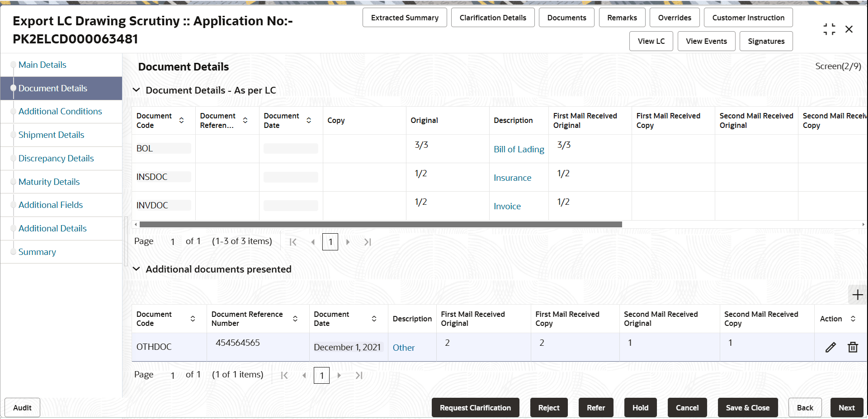Click the page number field for LC documents

pyautogui.click(x=330, y=242)
